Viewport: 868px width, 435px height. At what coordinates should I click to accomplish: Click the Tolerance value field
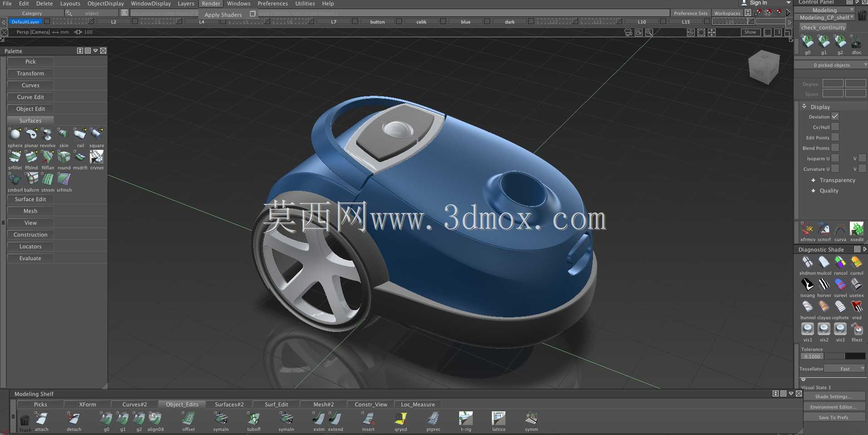[x=812, y=356]
